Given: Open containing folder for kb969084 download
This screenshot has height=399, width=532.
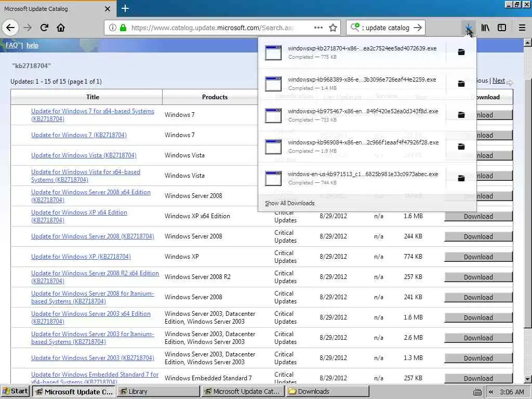Looking at the screenshot, I should pyautogui.click(x=461, y=147).
